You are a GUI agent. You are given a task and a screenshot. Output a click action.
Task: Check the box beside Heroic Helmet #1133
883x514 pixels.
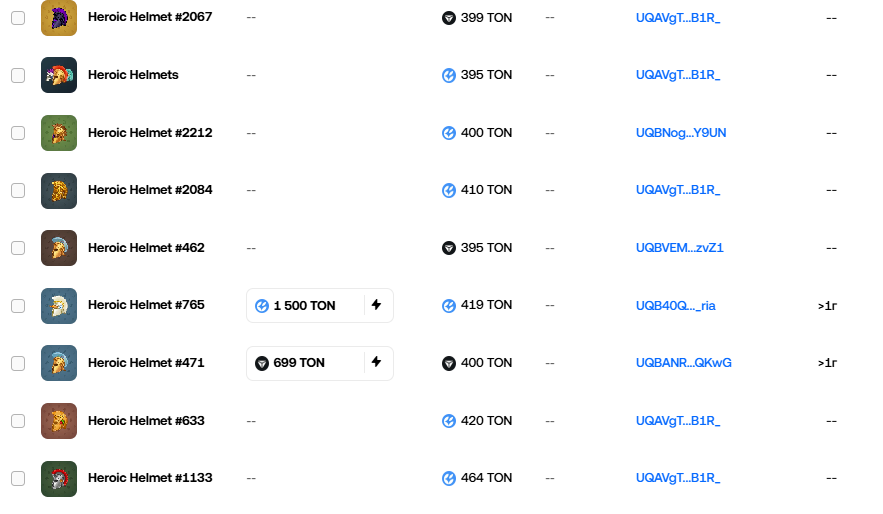pos(18,478)
